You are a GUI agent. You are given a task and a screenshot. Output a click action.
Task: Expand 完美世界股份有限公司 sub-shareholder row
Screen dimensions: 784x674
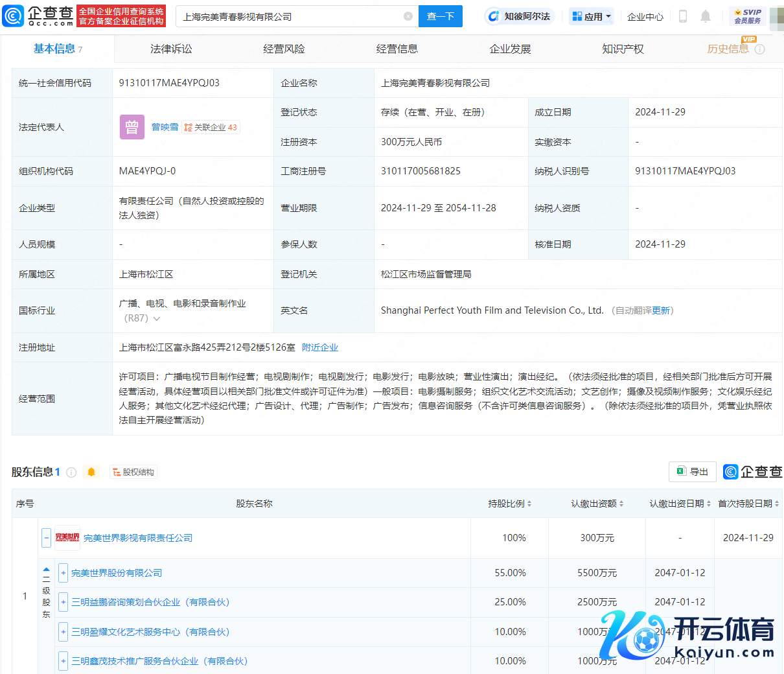coord(63,573)
